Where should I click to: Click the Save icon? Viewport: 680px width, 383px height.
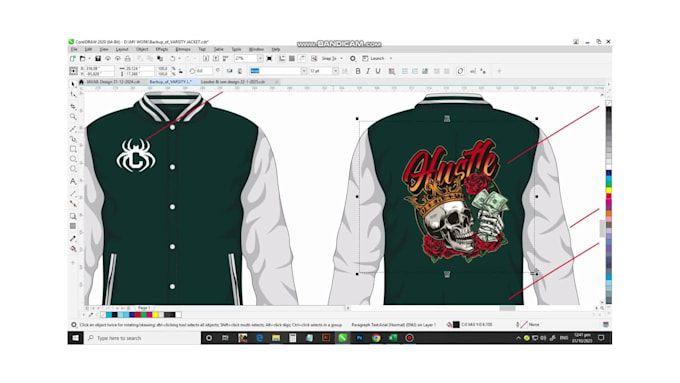[98, 58]
